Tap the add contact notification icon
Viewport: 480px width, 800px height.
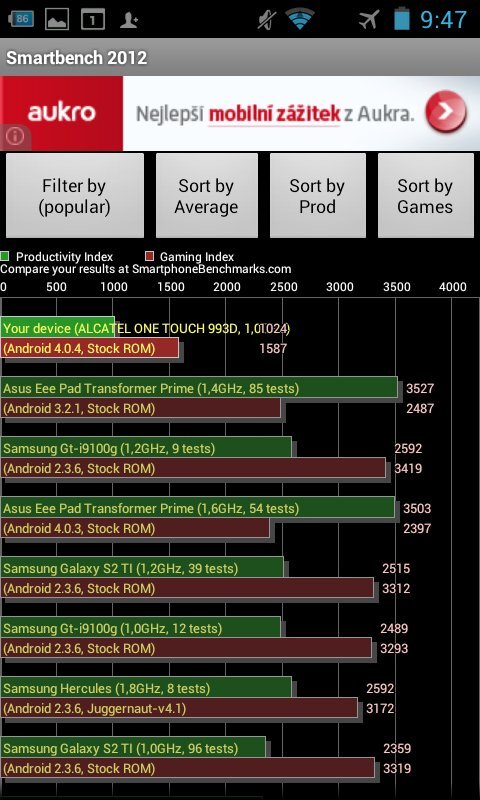[129, 20]
